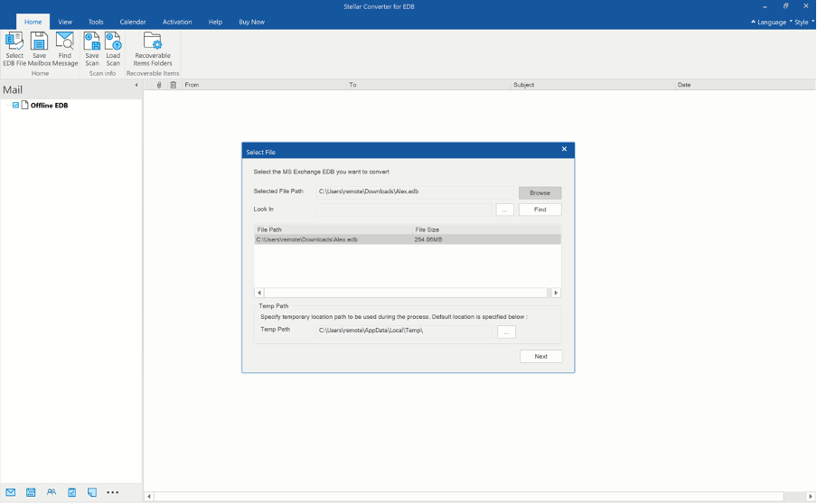Open the Help ribbon tab

coord(215,22)
